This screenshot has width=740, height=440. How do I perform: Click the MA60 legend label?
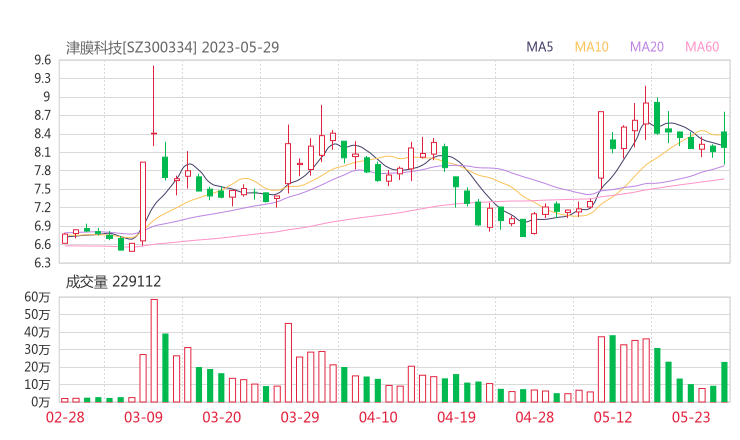click(x=702, y=47)
